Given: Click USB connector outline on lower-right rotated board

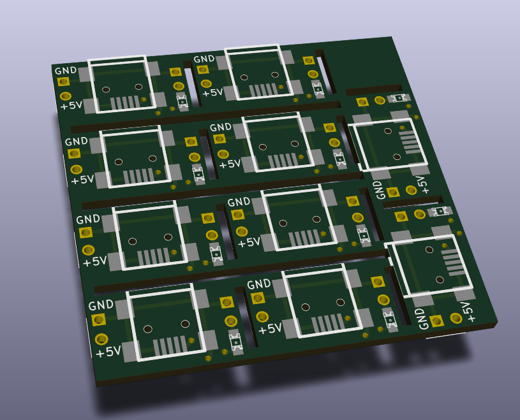Looking at the screenshot, I should click(x=429, y=266).
